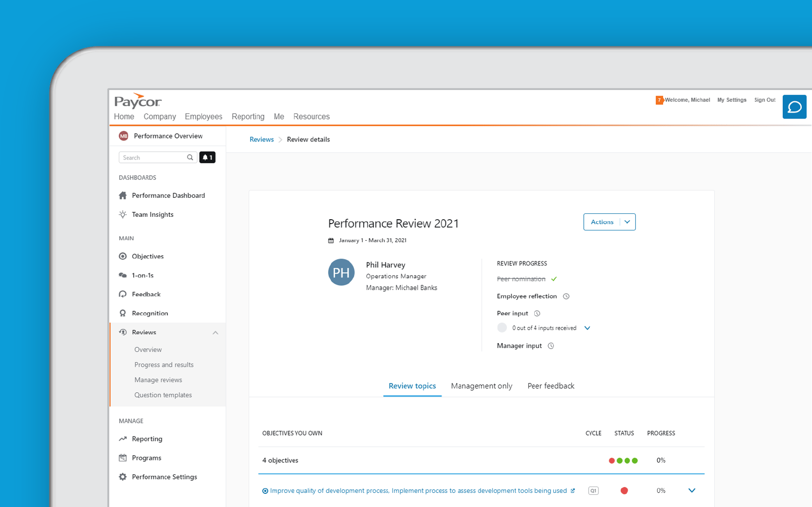Viewport: 812px width, 507px height.
Task: Open Question templates
Action: [163, 395]
